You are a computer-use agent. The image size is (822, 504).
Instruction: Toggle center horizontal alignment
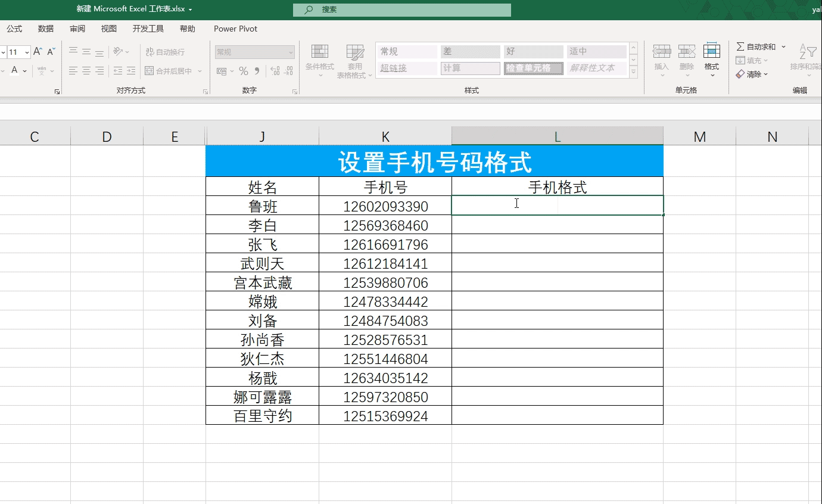86,71
